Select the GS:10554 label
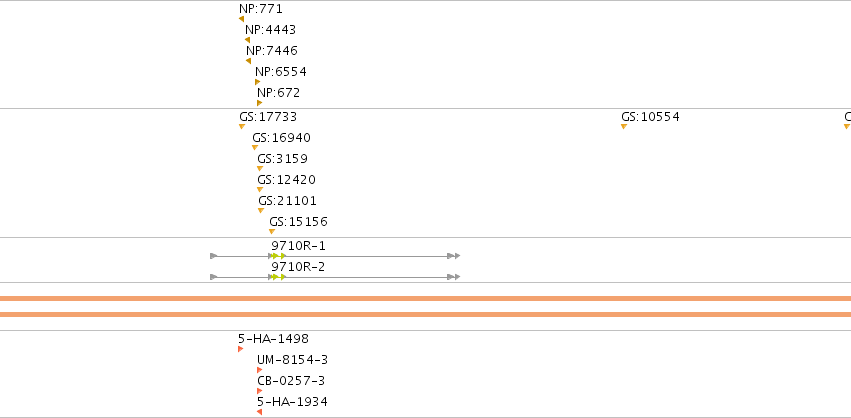The width and height of the screenshot is (851, 418). 650,117
